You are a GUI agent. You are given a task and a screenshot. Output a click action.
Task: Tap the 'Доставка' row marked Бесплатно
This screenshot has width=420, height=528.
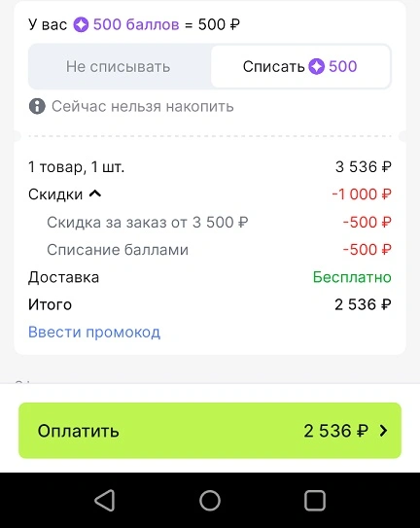click(x=210, y=277)
